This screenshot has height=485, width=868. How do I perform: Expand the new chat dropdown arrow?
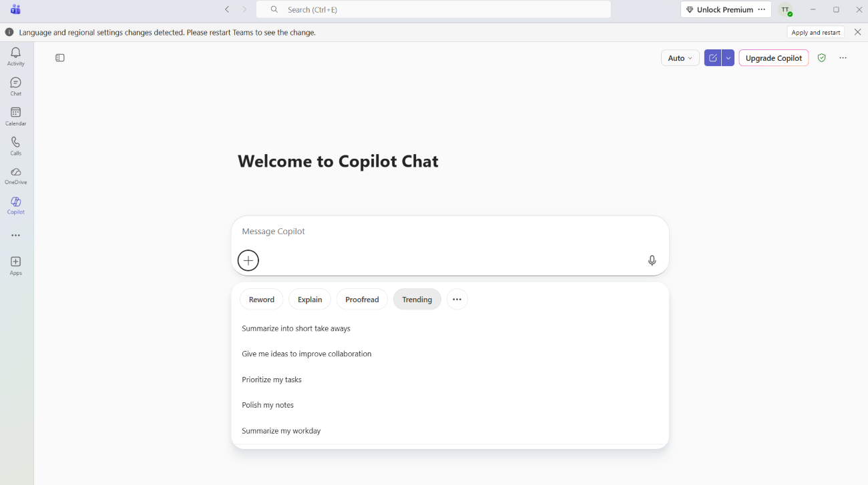click(x=728, y=58)
